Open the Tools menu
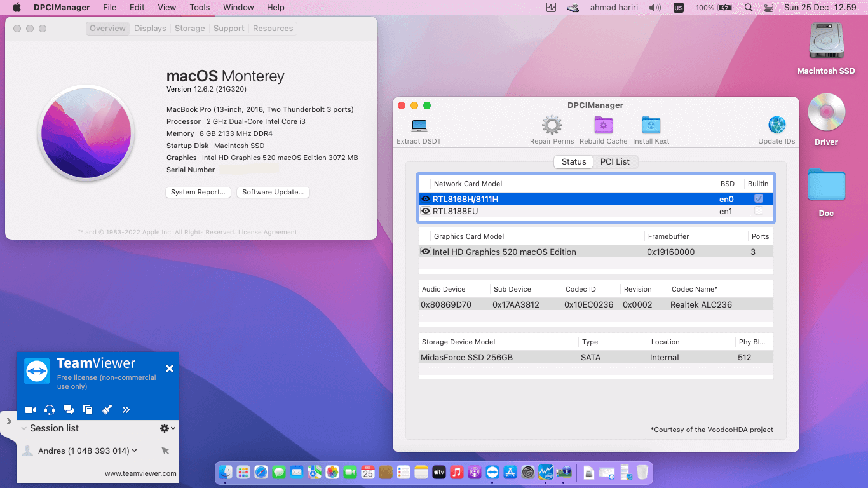This screenshot has width=868, height=488. (x=200, y=8)
